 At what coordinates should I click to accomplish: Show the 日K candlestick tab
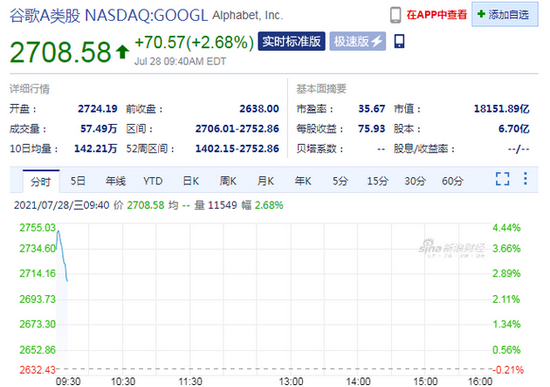(x=190, y=181)
